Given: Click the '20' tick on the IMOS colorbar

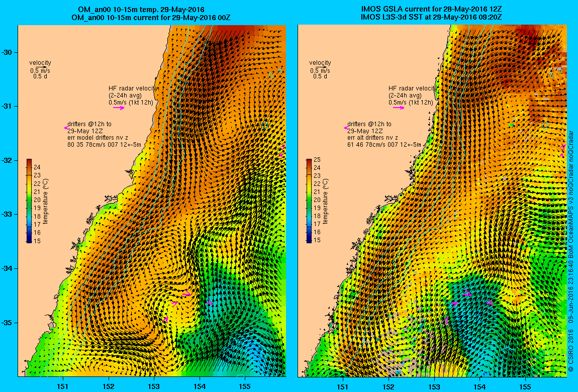Looking at the screenshot, I should 317,200.
